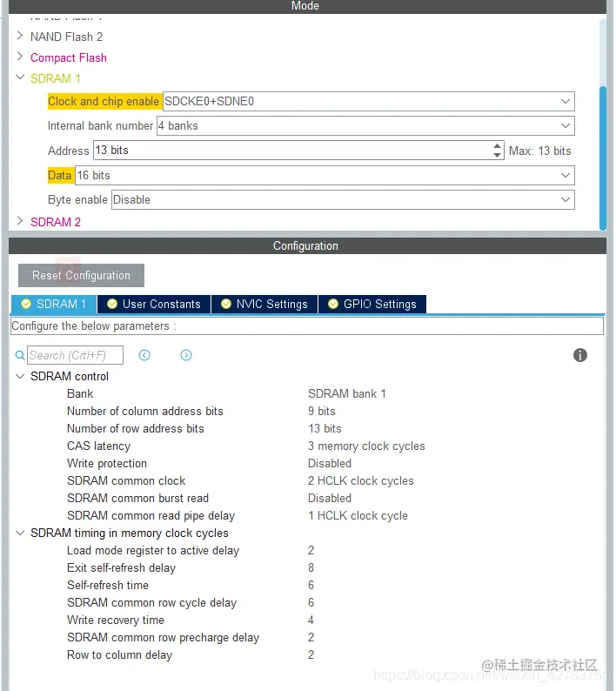Expand the SDRAM 2 node
The height and width of the screenshot is (691, 616).
[20, 221]
